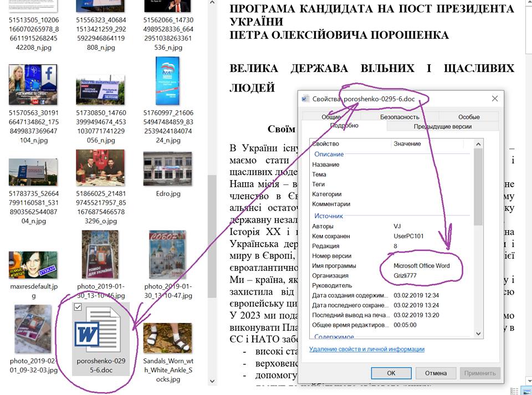The image size is (532, 395).
Task: Click the last saved date 03.02.2019 13:24
Action: [x=416, y=305]
